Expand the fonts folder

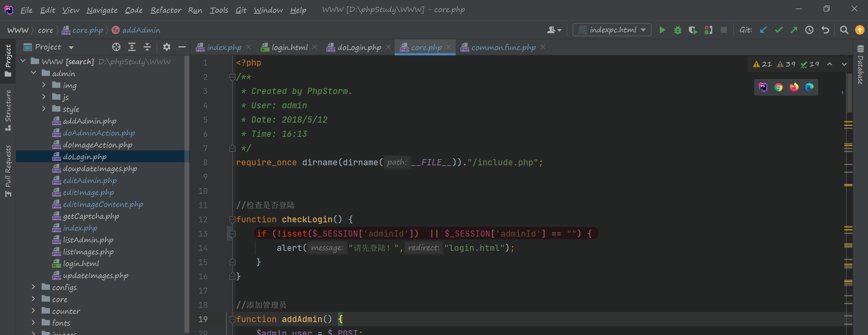pos(34,322)
